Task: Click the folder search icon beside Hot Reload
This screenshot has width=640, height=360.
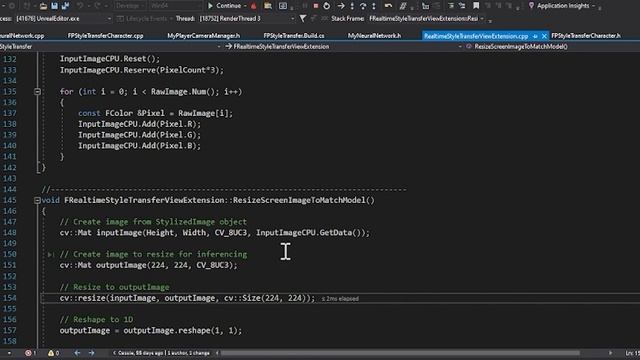Action: (x=268, y=6)
